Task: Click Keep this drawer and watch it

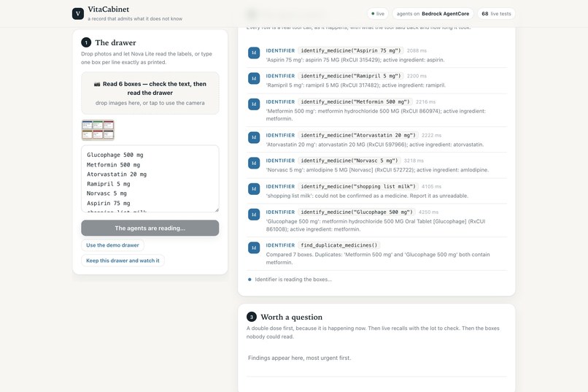Action: click(x=123, y=261)
